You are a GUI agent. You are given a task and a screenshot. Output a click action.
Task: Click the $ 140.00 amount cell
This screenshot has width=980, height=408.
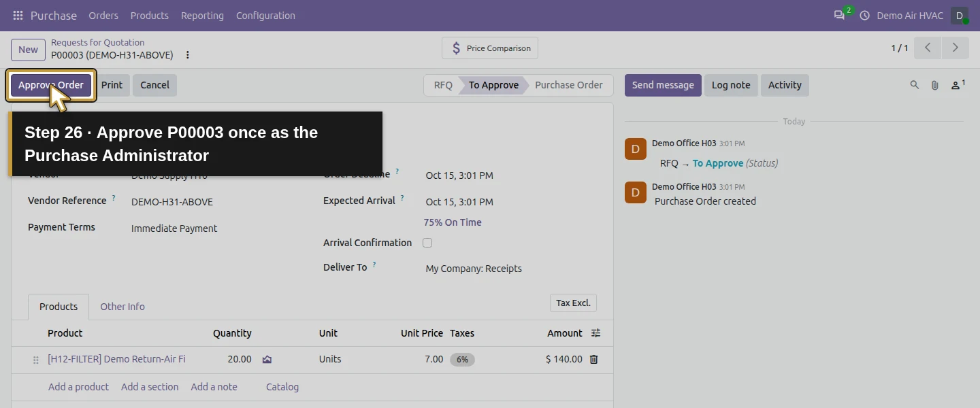coord(564,359)
